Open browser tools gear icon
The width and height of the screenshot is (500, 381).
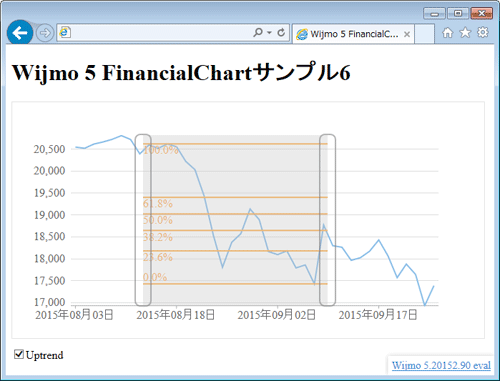(482, 33)
